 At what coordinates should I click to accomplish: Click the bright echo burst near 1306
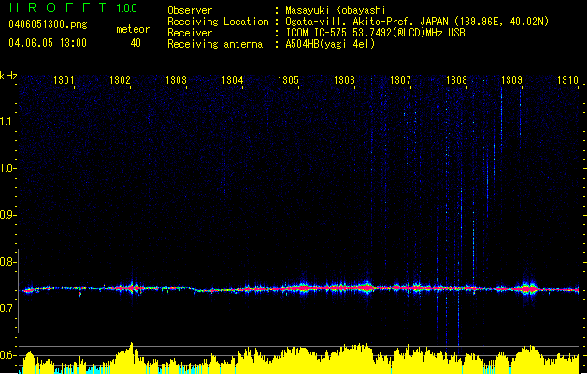click(366, 288)
